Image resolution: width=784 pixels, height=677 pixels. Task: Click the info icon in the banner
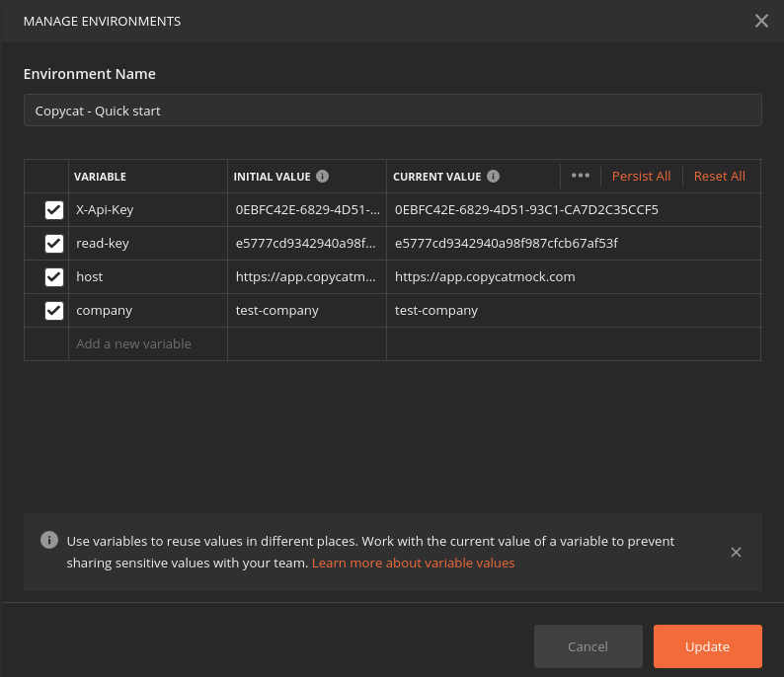click(x=48, y=540)
